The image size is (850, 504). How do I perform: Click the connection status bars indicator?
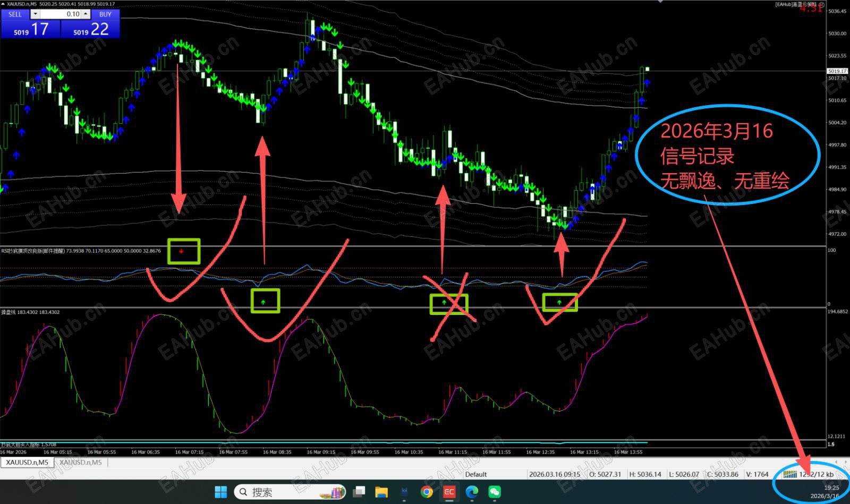coord(790,474)
